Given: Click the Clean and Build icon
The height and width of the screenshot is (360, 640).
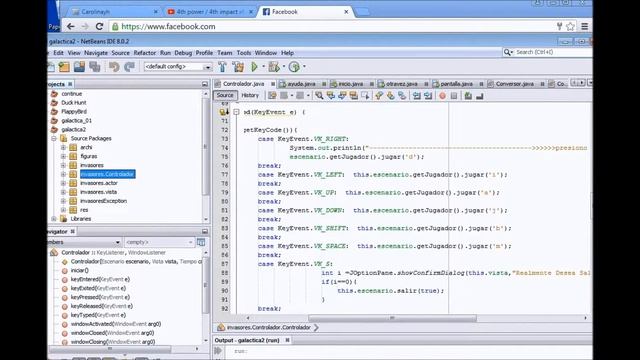Looking at the screenshot, I should pos(238,67).
